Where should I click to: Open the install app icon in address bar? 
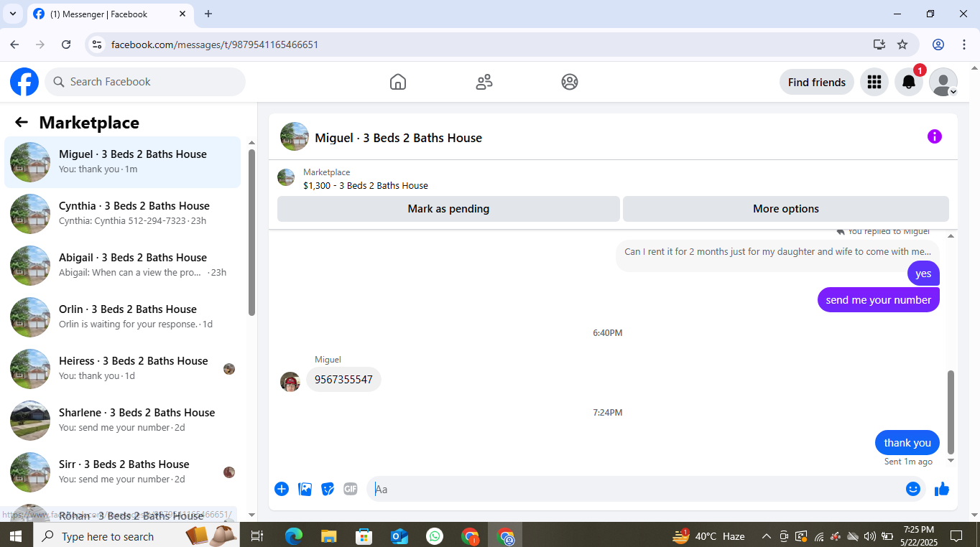(879, 45)
